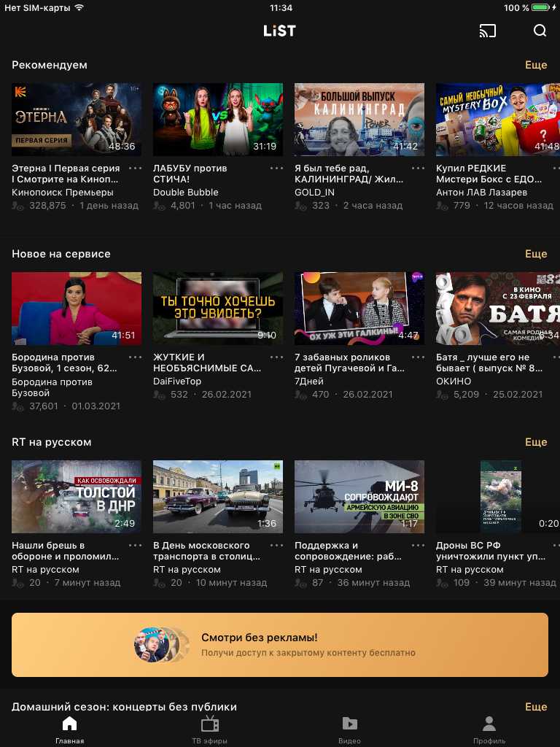
Task: Open title Дроны ВС РФ уничтожили пункт
Action: point(491,551)
